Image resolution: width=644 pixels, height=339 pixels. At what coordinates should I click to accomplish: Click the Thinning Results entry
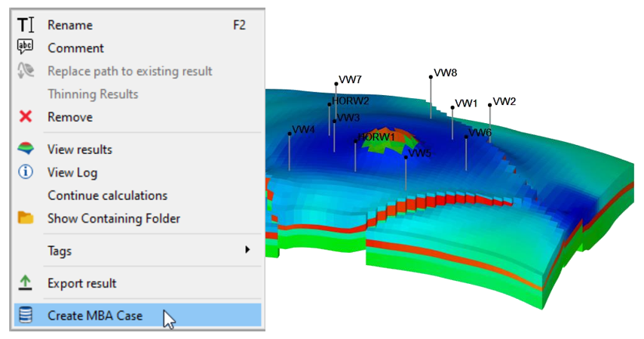[x=137, y=94]
